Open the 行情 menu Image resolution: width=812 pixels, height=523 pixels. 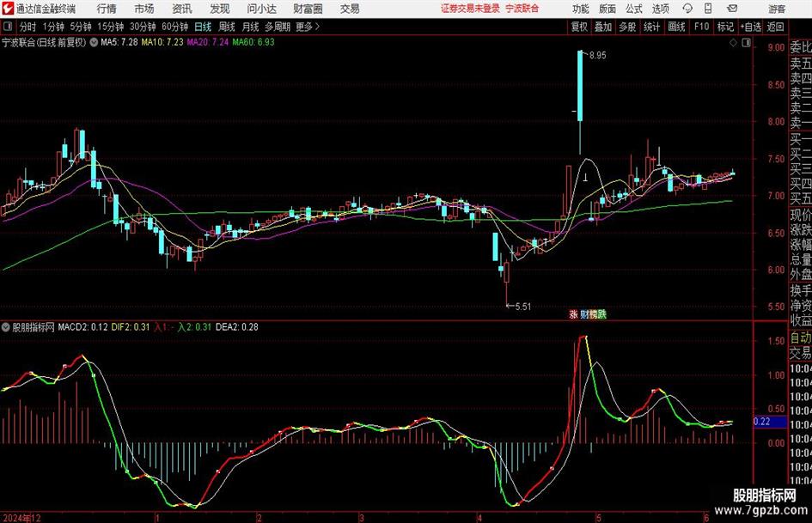[x=107, y=9]
